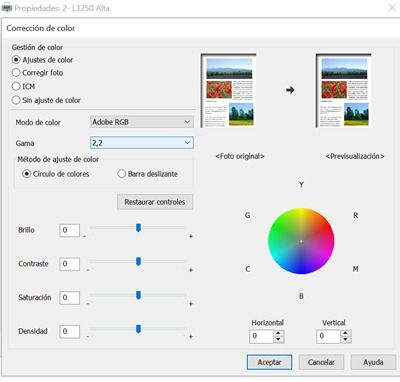400x382 pixels.
Task: Decrease Horizontal value with down arrow
Action: (x=278, y=340)
